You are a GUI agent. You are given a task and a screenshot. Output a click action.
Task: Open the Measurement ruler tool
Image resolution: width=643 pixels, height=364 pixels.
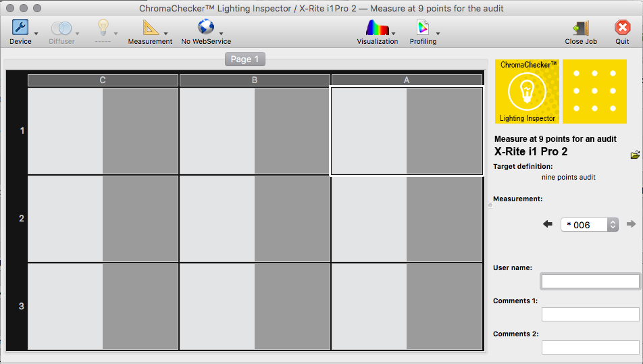tap(150, 28)
